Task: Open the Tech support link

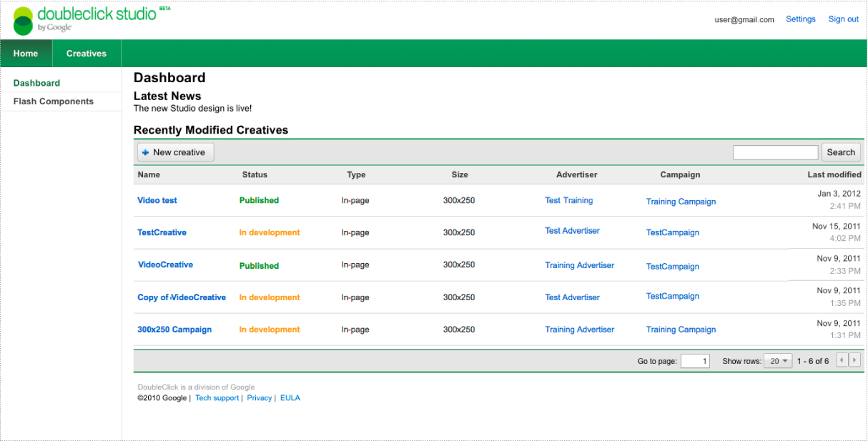Action: (217, 398)
